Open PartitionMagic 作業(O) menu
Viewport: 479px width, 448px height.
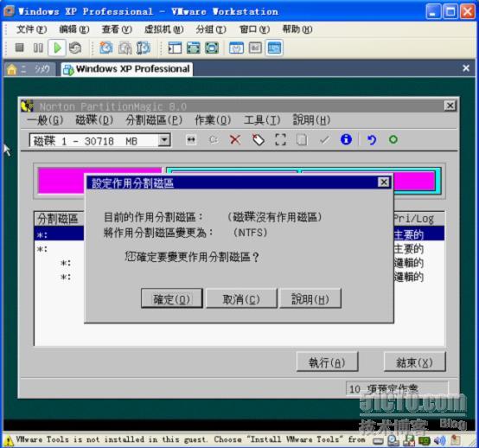click(213, 120)
